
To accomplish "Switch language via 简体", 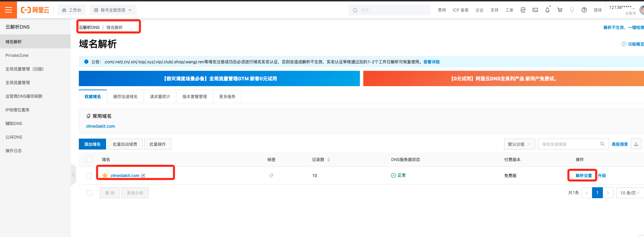I will [598, 10].
